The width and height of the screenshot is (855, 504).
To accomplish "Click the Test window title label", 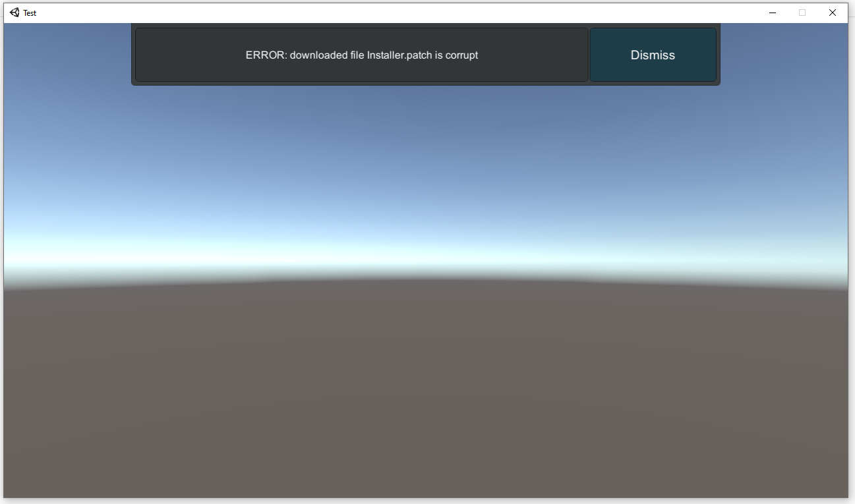I will (x=29, y=12).
